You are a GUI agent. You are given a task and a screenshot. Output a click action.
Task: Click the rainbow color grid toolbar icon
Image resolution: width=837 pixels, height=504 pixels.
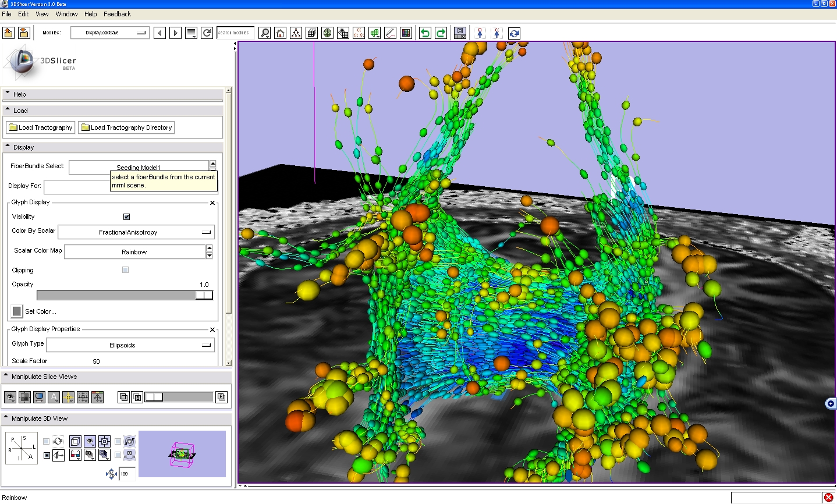[406, 33]
